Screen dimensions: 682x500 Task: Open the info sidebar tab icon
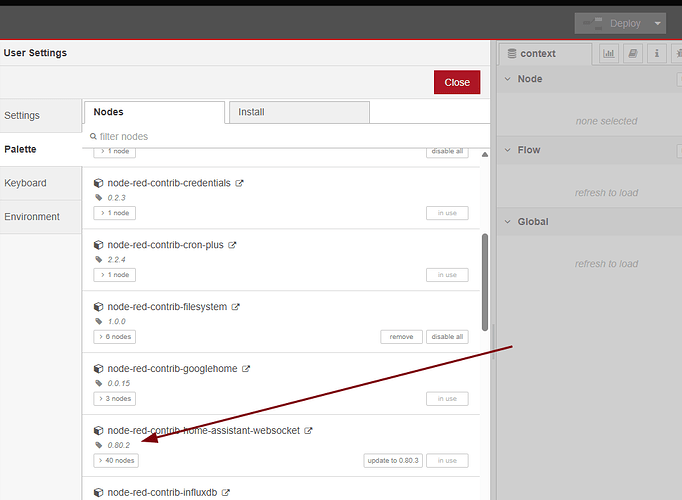tap(658, 54)
